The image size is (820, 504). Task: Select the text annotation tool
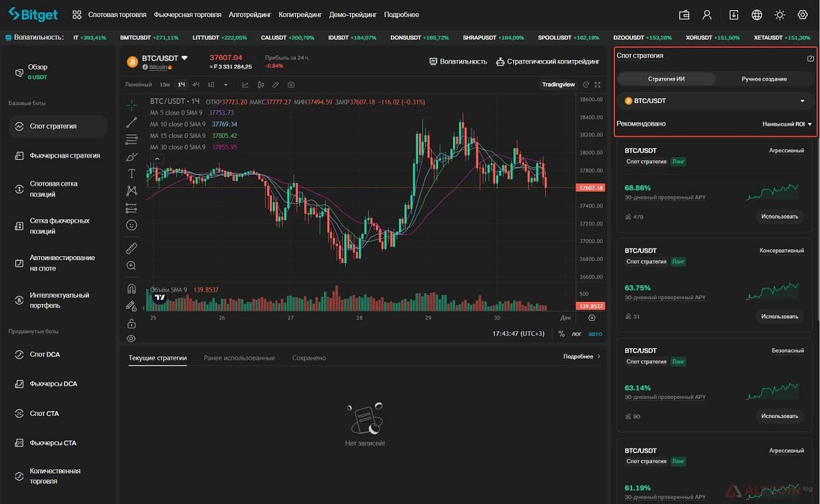coord(132,173)
